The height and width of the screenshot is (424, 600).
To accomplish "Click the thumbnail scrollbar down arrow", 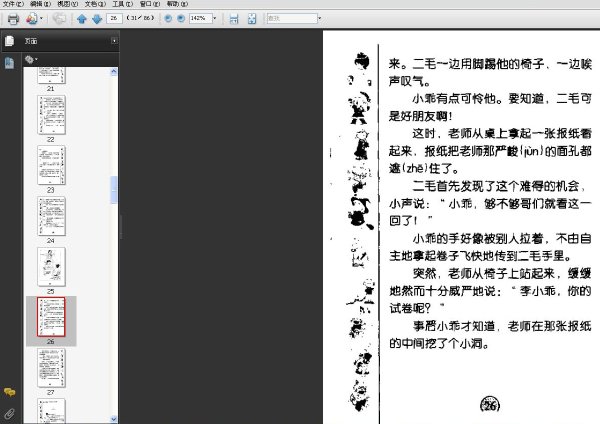I will point(114,419).
